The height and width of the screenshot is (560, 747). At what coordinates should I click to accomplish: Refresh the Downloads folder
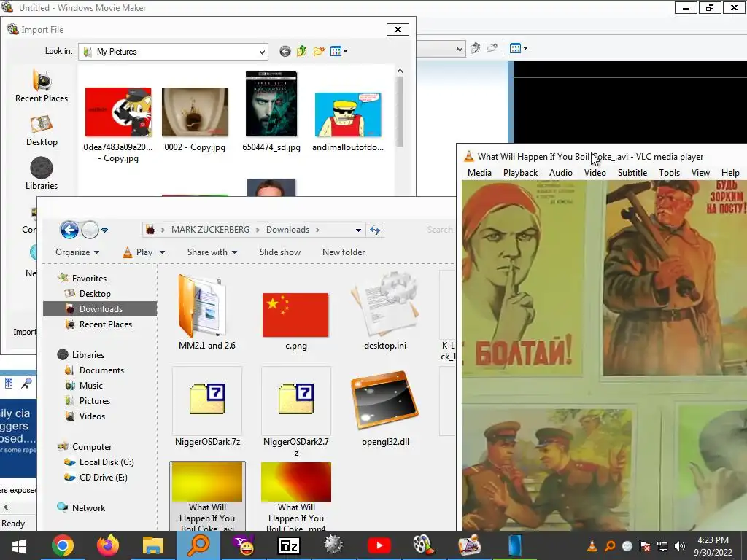pyautogui.click(x=375, y=230)
